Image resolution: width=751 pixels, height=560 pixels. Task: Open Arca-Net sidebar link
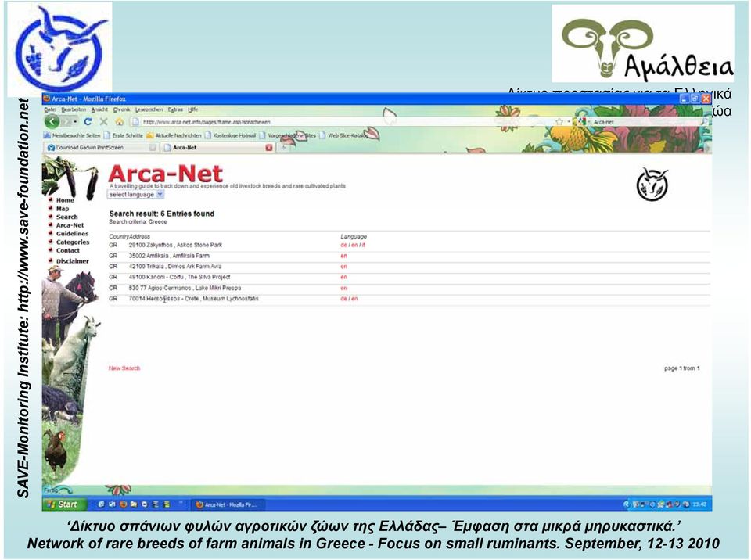70,225
